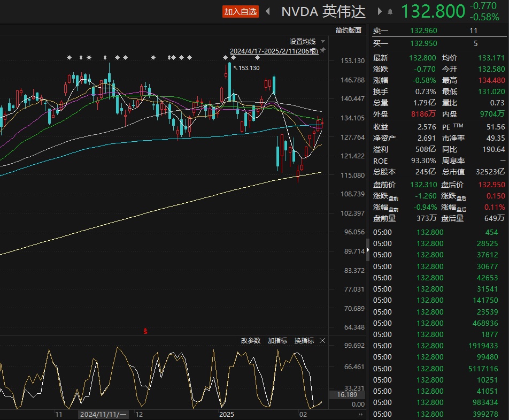Click the date range 2024/4/17-2025/2/11 link
The image size is (509, 420).
pyautogui.click(x=274, y=51)
